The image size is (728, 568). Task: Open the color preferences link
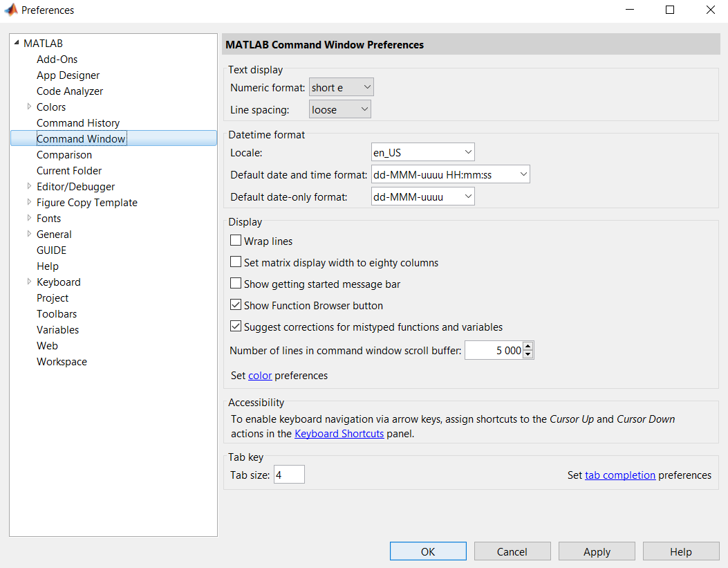pyautogui.click(x=260, y=376)
